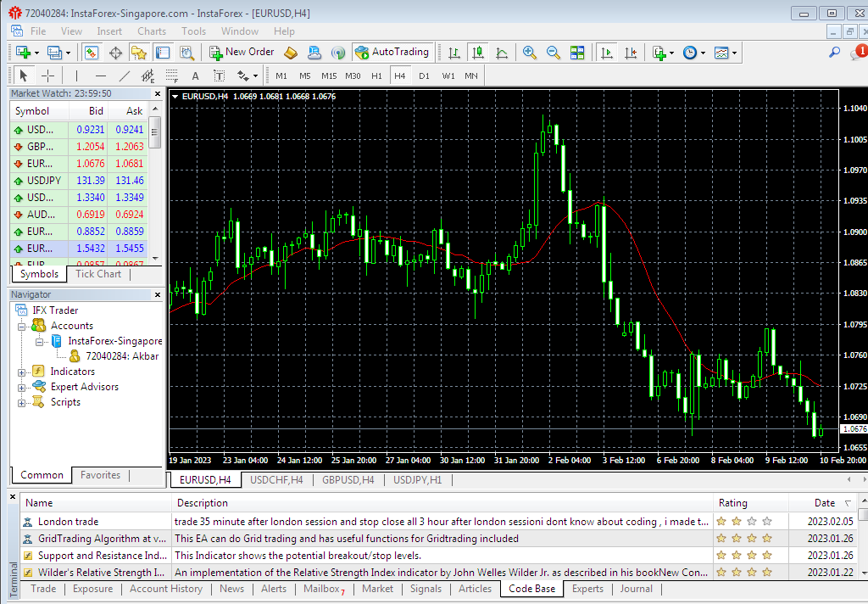
Task: Switch to the USDCHF,H4 chart tab
Action: pos(277,480)
